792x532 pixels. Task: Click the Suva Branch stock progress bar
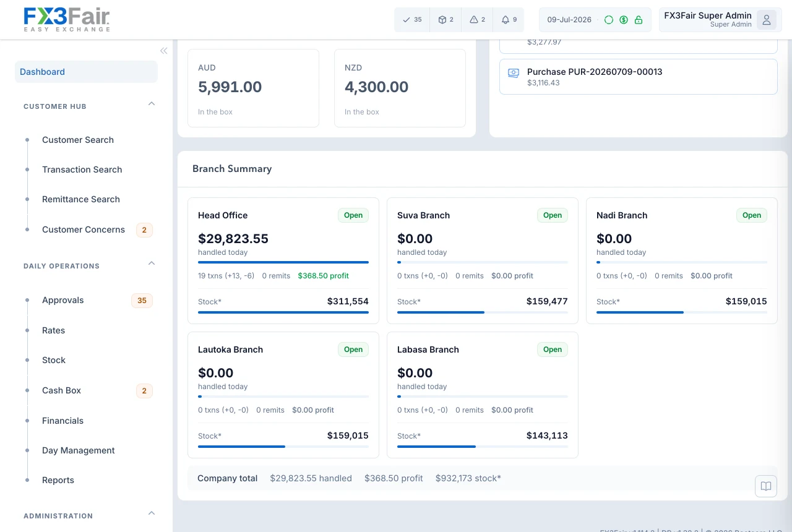click(483, 312)
